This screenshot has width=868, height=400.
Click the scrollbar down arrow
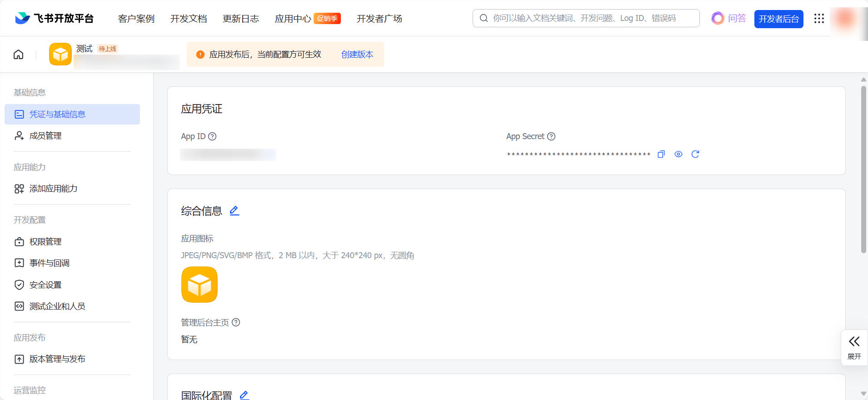pyautogui.click(x=863, y=394)
